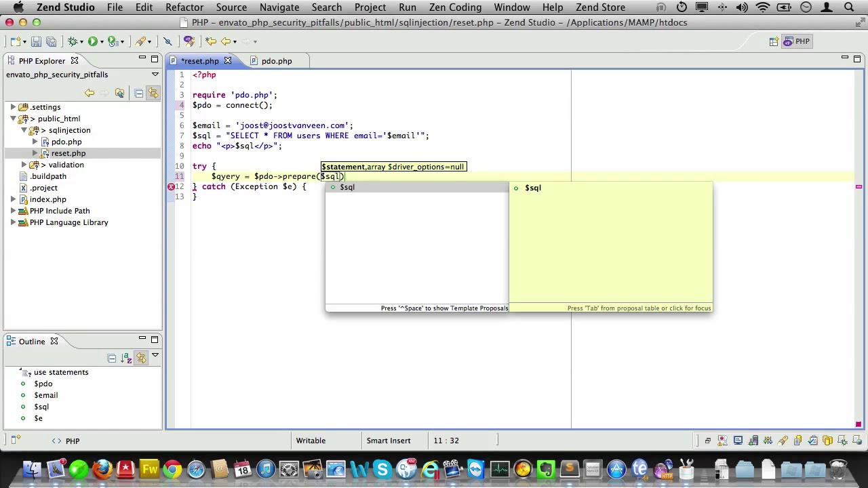Open the Project menu

(x=370, y=7)
